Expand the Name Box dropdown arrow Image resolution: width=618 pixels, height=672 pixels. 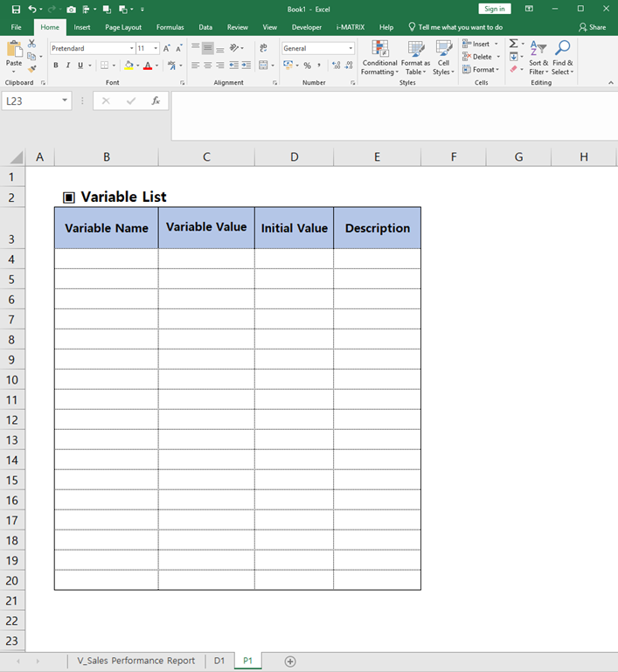click(x=65, y=101)
